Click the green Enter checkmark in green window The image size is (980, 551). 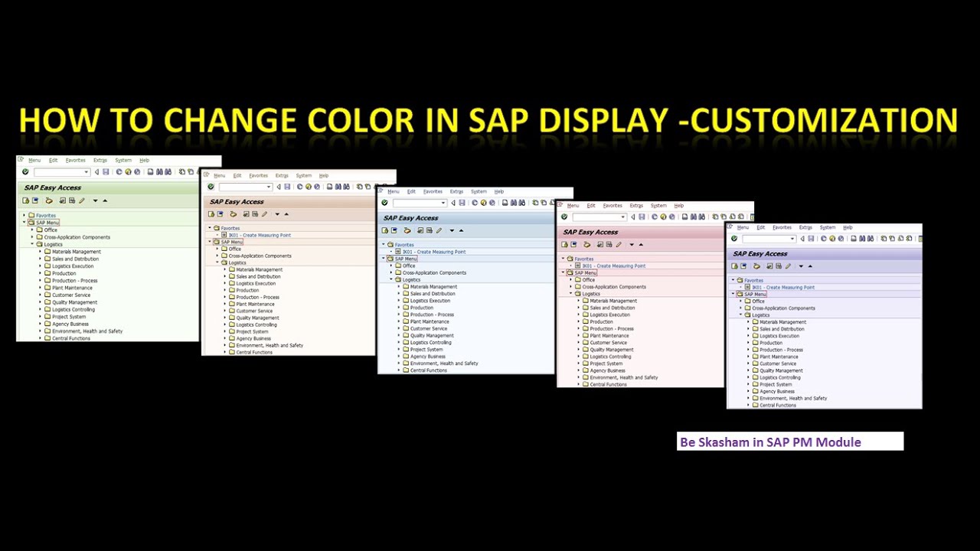(x=25, y=171)
